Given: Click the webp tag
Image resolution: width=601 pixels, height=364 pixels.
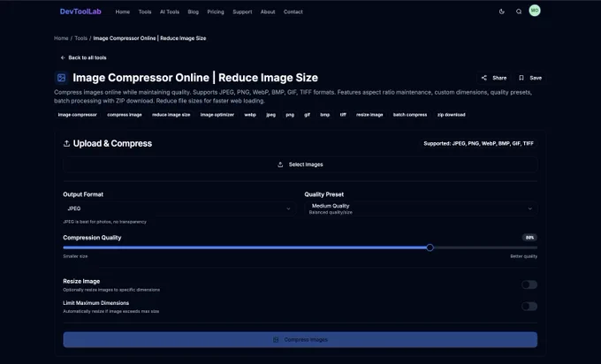Looking at the screenshot, I should pyautogui.click(x=250, y=115).
